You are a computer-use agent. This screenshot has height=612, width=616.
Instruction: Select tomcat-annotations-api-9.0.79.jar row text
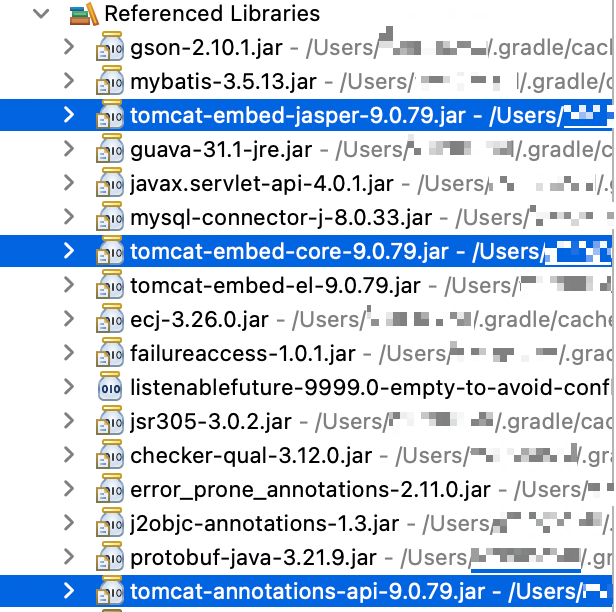pos(308,592)
